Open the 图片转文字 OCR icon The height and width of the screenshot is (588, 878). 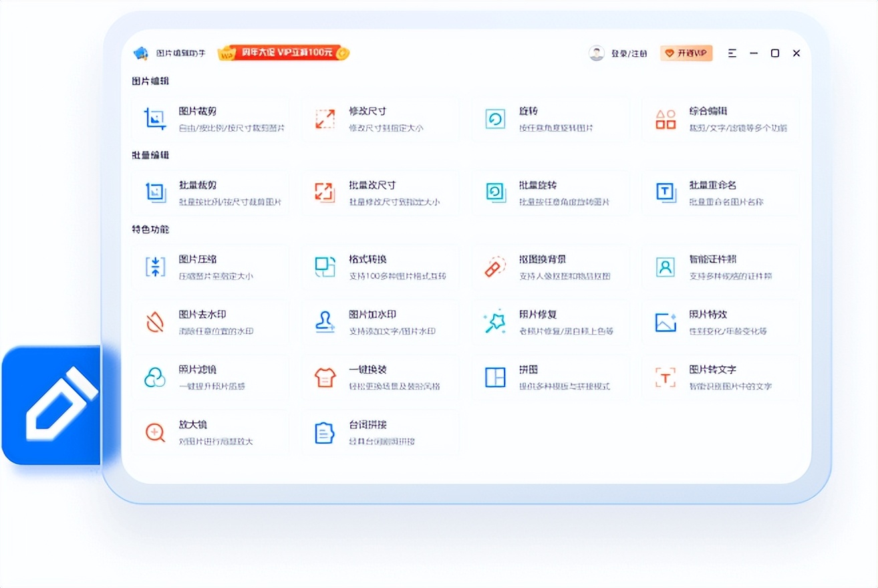coord(666,378)
